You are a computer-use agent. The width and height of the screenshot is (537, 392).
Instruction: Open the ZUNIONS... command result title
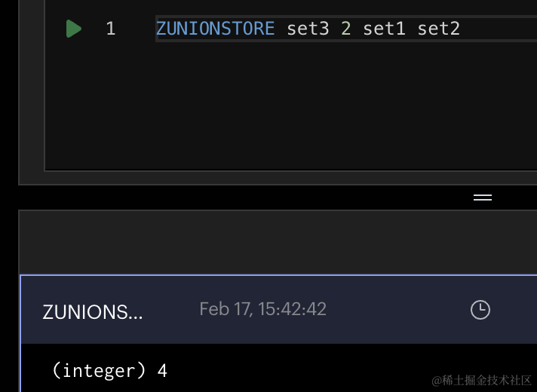pyautogui.click(x=93, y=312)
